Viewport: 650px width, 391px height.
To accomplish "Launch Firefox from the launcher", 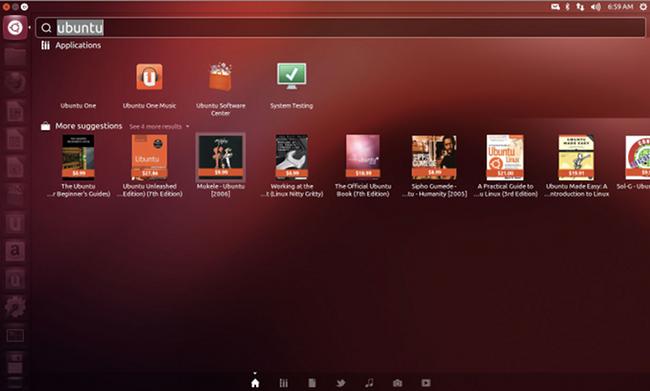I will point(15,83).
